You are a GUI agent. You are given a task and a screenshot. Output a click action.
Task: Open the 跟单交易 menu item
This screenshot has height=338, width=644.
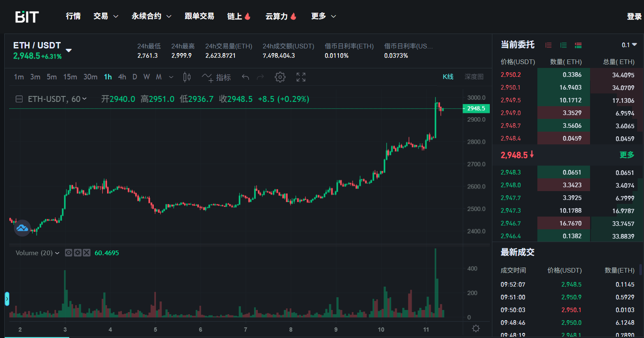[x=199, y=16]
